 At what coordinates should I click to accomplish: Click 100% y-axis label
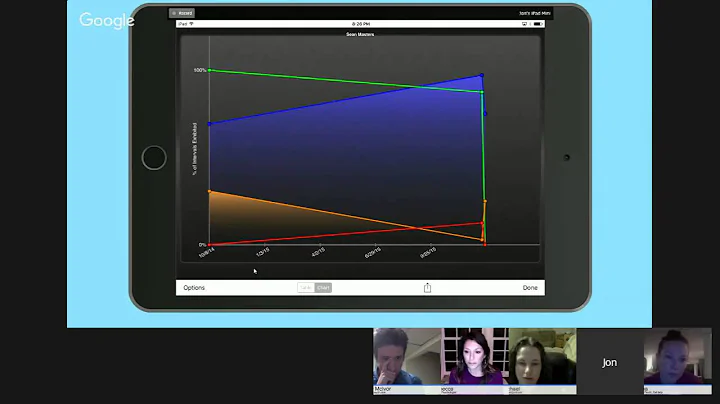click(x=200, y=70)
